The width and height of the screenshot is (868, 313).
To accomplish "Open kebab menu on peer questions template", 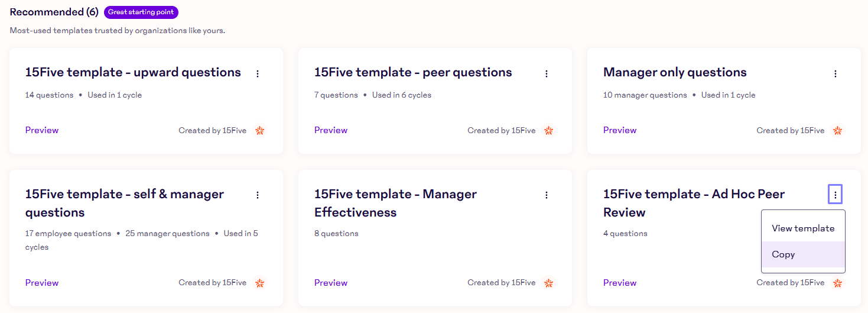I will click(547, 74).
